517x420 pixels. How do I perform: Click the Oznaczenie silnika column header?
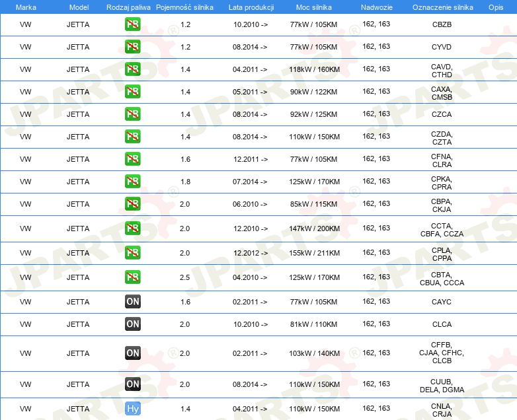(x=442, y=7)
